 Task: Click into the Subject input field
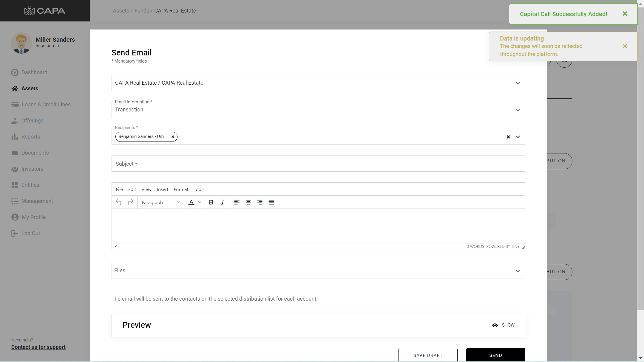[318, 164]
